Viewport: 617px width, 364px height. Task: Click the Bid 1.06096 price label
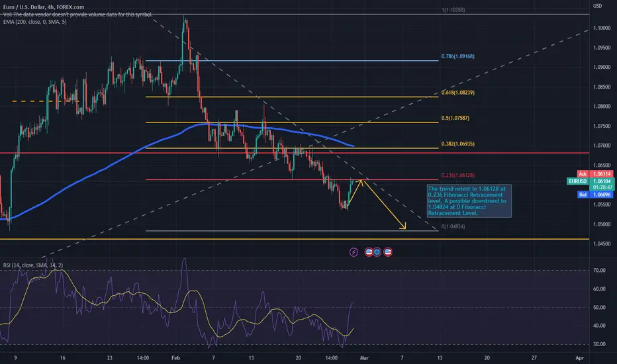point(595,195)
